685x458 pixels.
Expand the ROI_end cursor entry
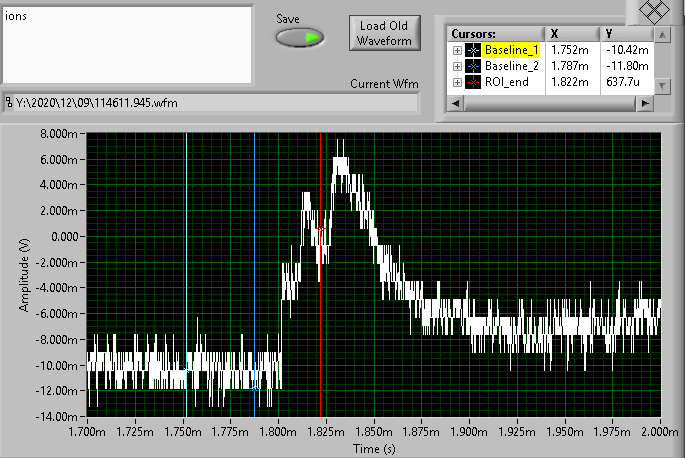point(457,82)
